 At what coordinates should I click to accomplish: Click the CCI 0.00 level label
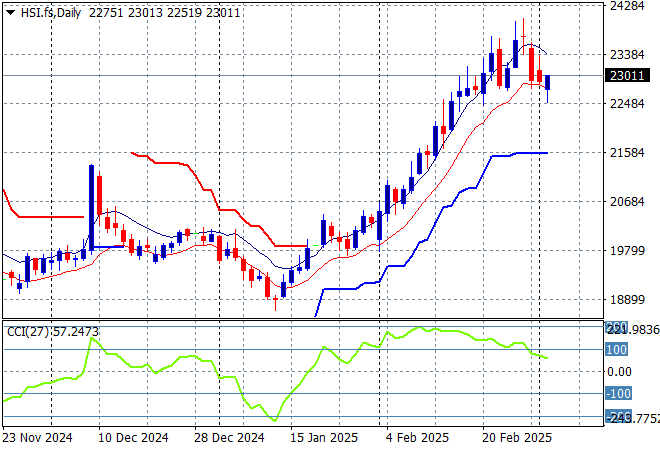[x=621, y=372]
